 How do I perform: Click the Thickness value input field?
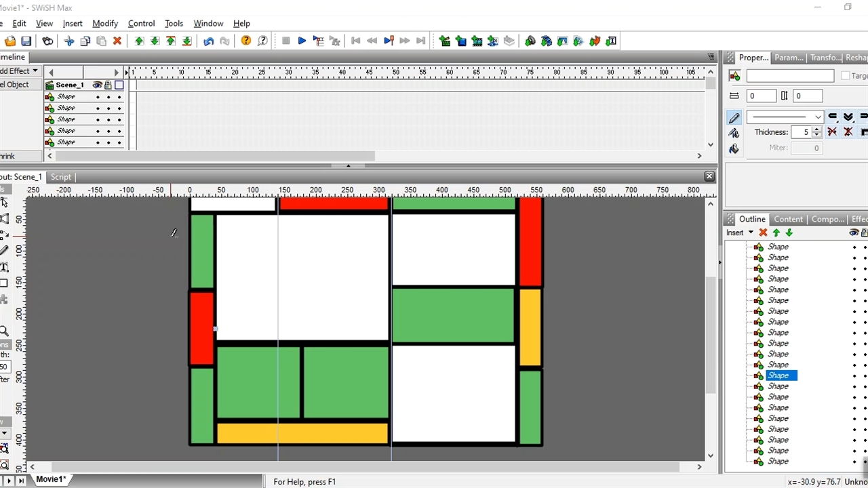click(802, 132)
